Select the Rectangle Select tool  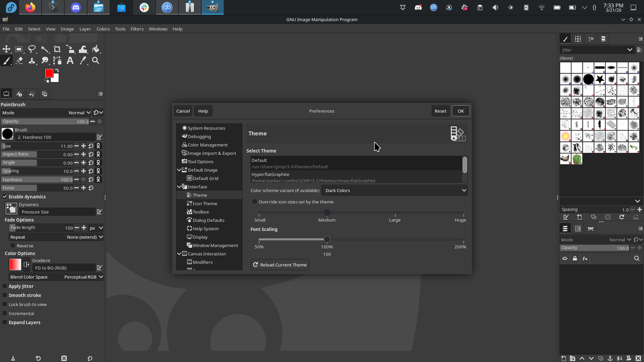click(x=19, y=49)
